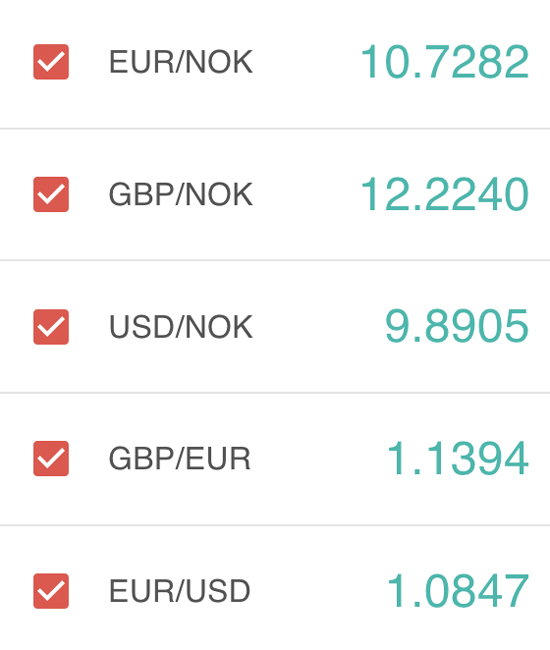The height and width of the screenshot is (650, 550).
Task: Click the GBP/EUR pair name
Action: click(x=180, y=458)
